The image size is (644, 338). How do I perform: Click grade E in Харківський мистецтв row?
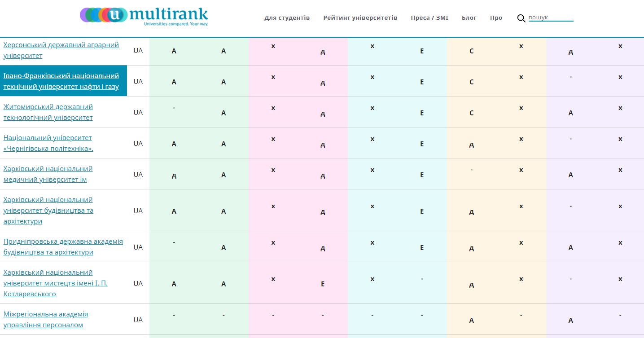click(323, 284)
